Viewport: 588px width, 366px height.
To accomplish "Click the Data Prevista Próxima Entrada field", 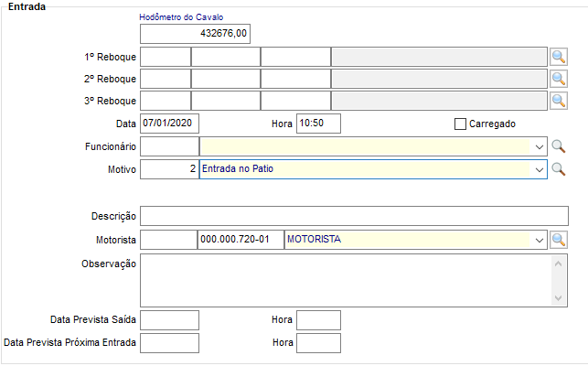I will (169, 343).
